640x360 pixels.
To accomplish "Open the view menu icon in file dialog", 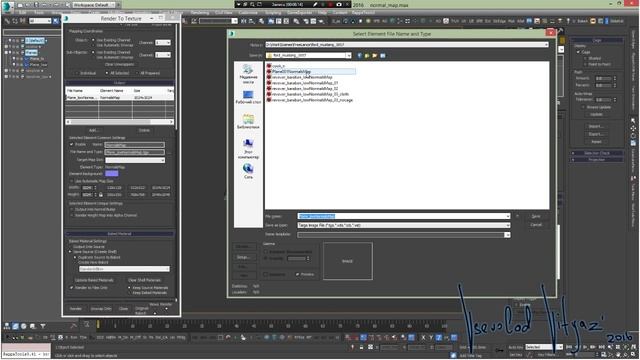I will (x=383, y=56).
